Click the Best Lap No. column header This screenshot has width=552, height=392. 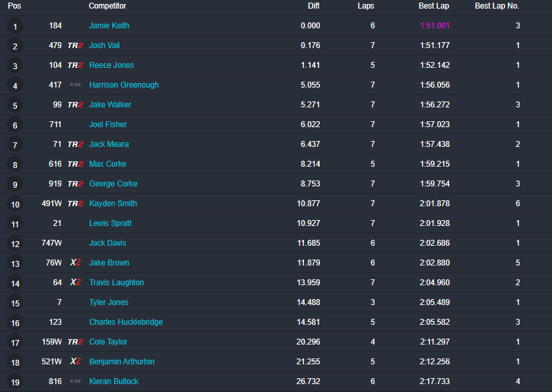[x=497, y=6]
